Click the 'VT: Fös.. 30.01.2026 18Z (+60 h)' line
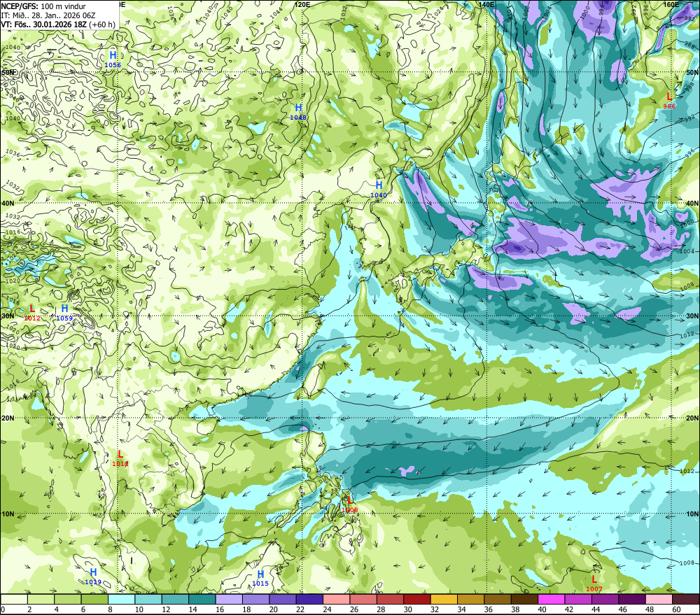Viewport: 700px width, 615px height. point(58,24)
